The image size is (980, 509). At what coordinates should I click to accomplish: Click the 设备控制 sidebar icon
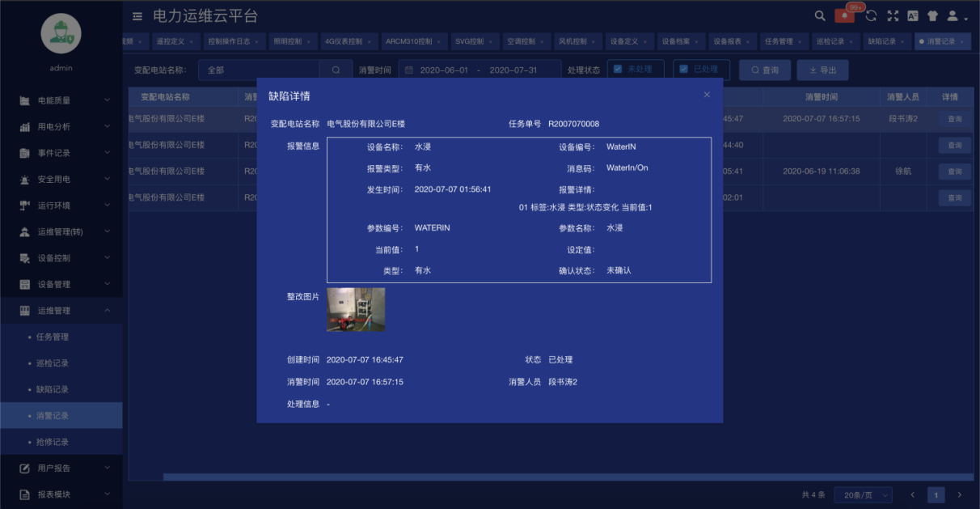click(x=24, y=258)
